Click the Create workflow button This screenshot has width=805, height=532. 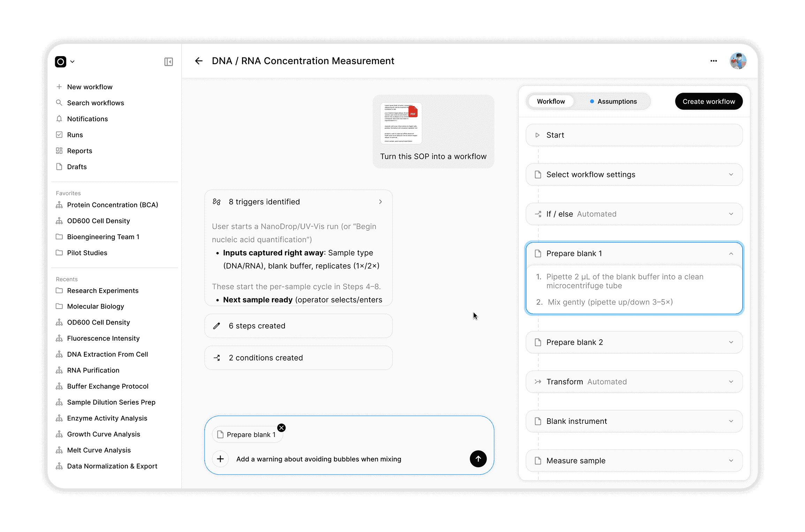(x=708, y=101)
